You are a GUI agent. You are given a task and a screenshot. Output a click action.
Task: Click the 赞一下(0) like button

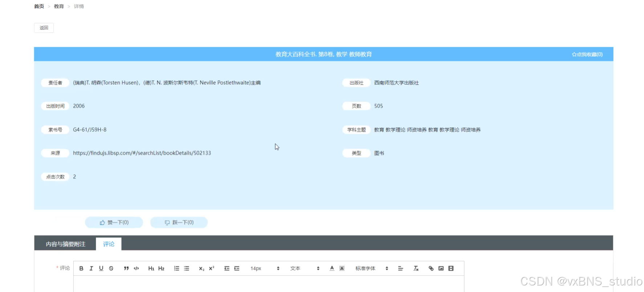click(x=114, y=222)
